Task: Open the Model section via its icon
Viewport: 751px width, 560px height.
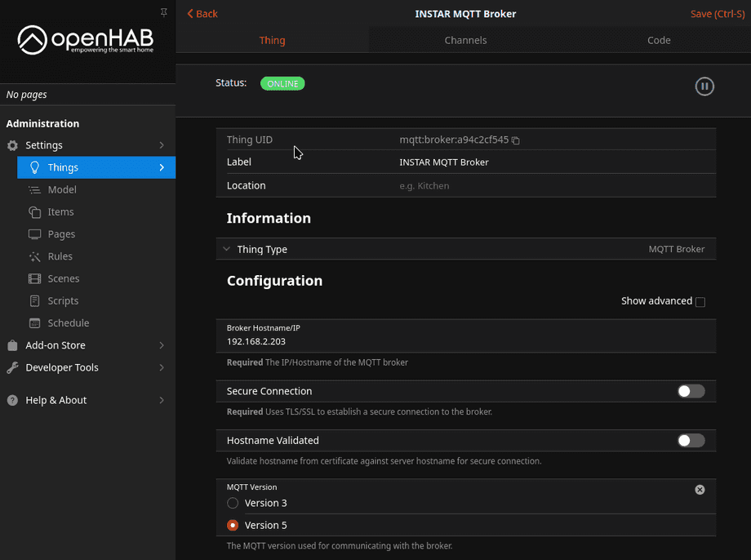Action: tap(35, 189)
